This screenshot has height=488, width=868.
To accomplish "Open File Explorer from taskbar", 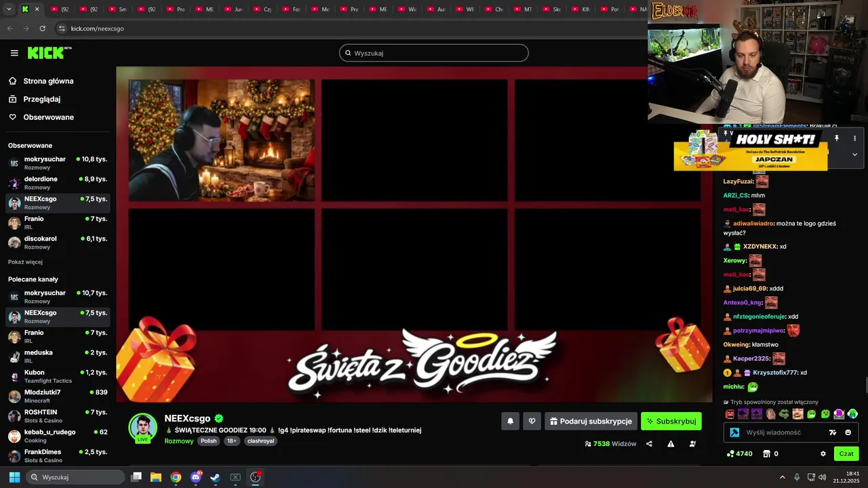I will coord(156,477).
